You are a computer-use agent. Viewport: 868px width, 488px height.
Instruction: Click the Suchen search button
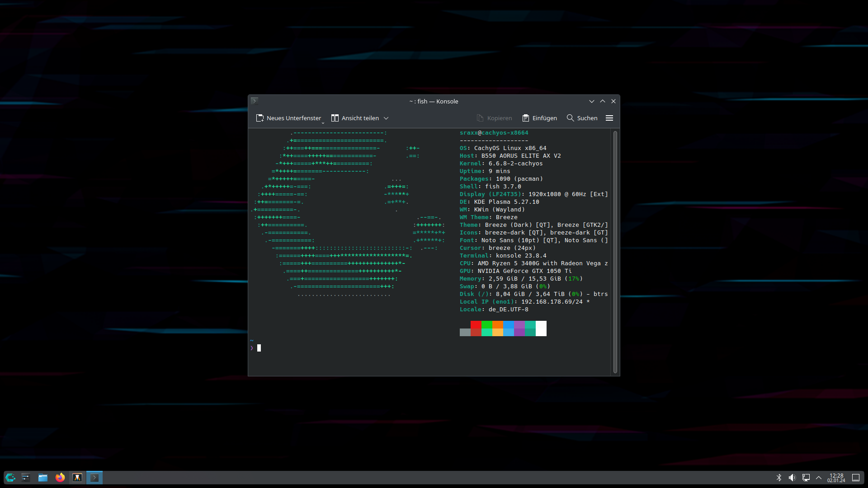[582, 118]
